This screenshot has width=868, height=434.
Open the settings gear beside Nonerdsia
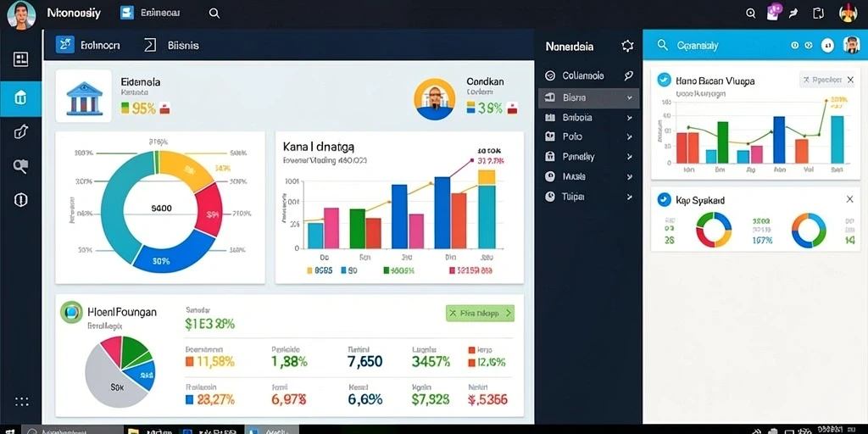tap(627, 46)
